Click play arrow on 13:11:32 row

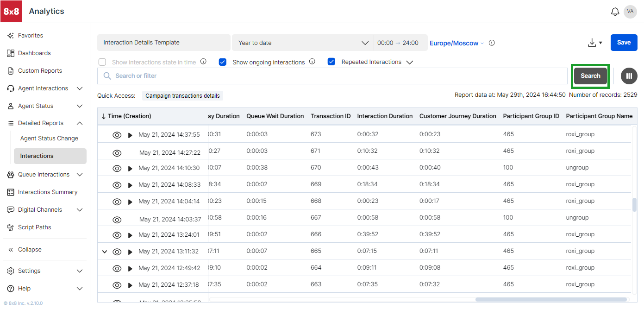[x=130, y=252]
